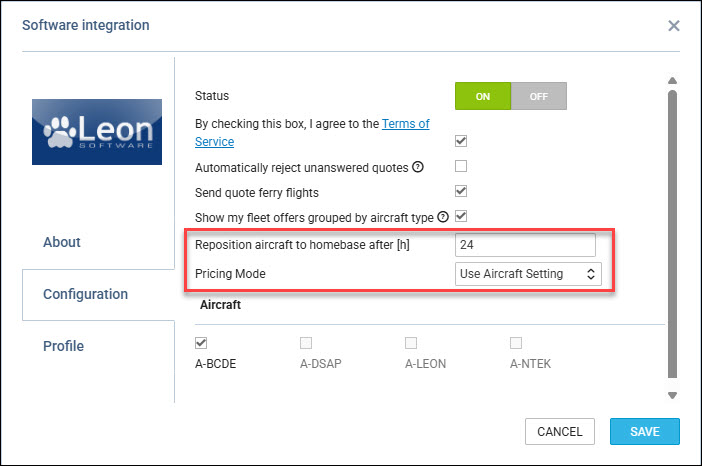Click the Aircraft section heading
This screenshot has width=702, height=466.
(x=220, y=305)
